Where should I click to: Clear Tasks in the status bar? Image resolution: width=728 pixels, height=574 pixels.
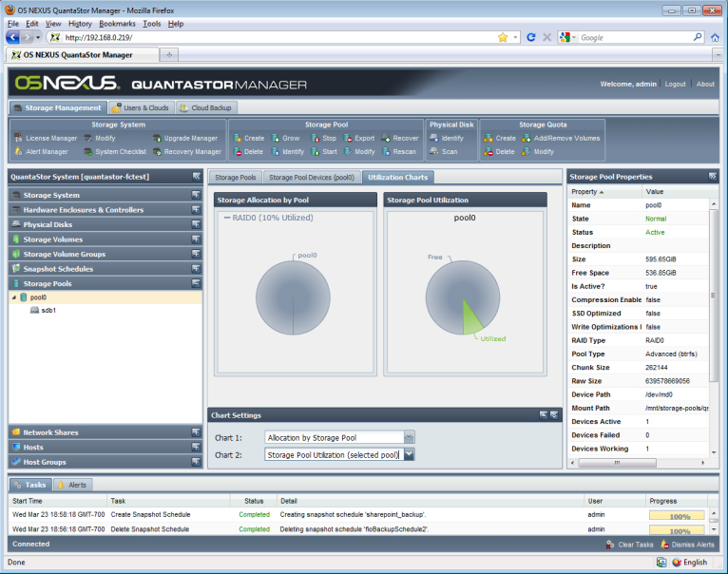click(x=629, y=545)
